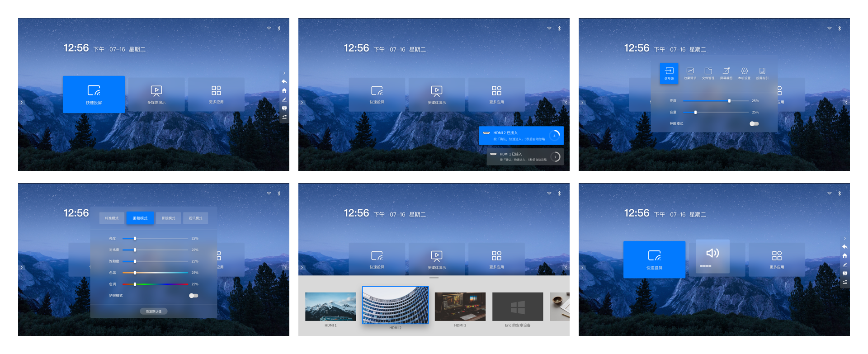This screenshot has width=868, height=354.
Task: Expand left-edge chevron on top-left screen
Action: click(21, 103)
